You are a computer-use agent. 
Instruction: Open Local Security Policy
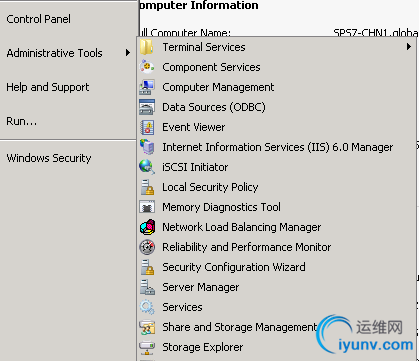pyautogui.click(x=210, y=187)
